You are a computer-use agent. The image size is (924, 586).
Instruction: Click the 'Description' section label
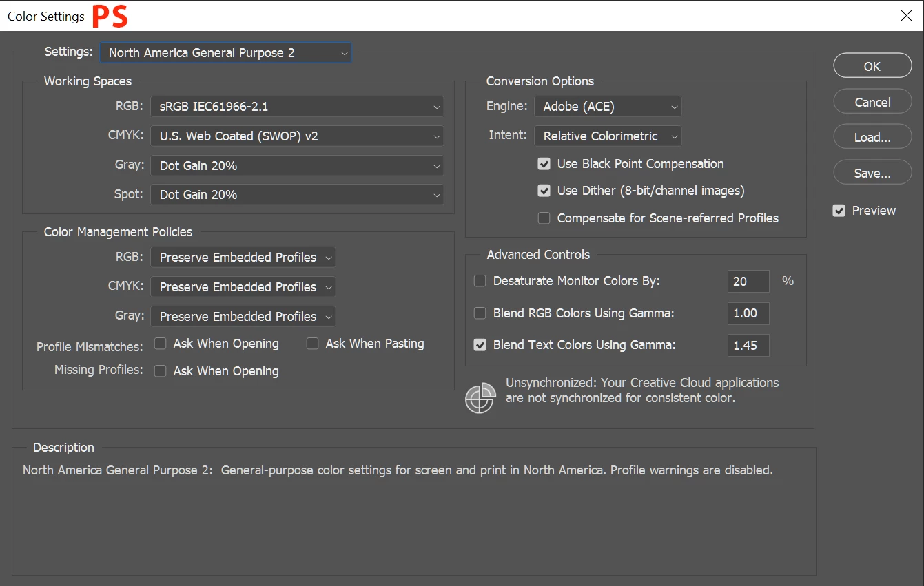coord(63,448)
